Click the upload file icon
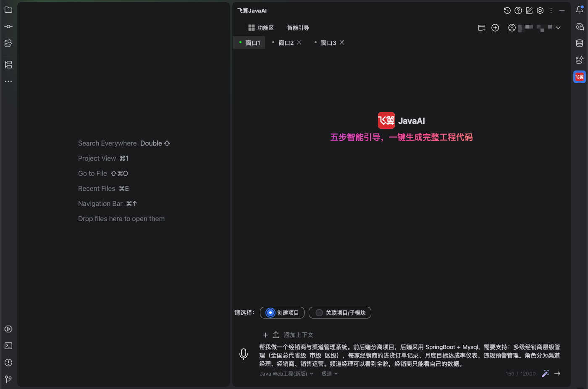The width and height of the screenshot is (588, 389). click(276, 335)
